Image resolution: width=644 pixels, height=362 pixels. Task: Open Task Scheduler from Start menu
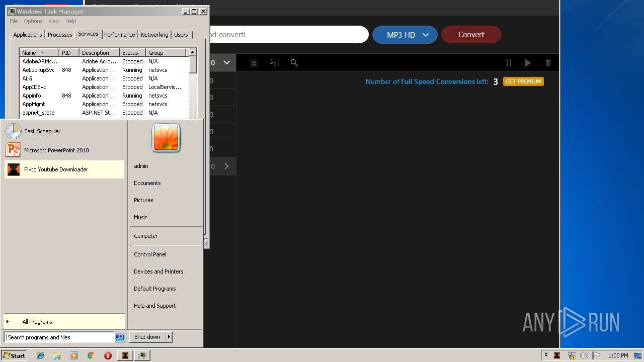64,131
